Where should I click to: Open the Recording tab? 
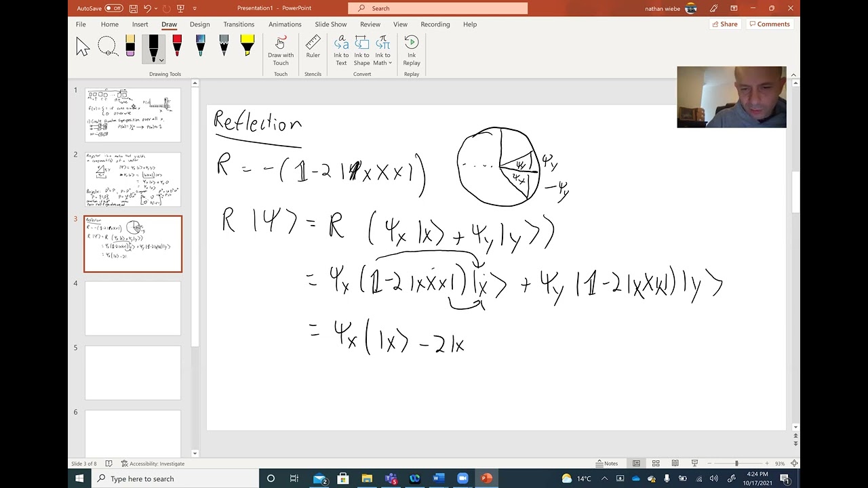click(x=435, y=24)
